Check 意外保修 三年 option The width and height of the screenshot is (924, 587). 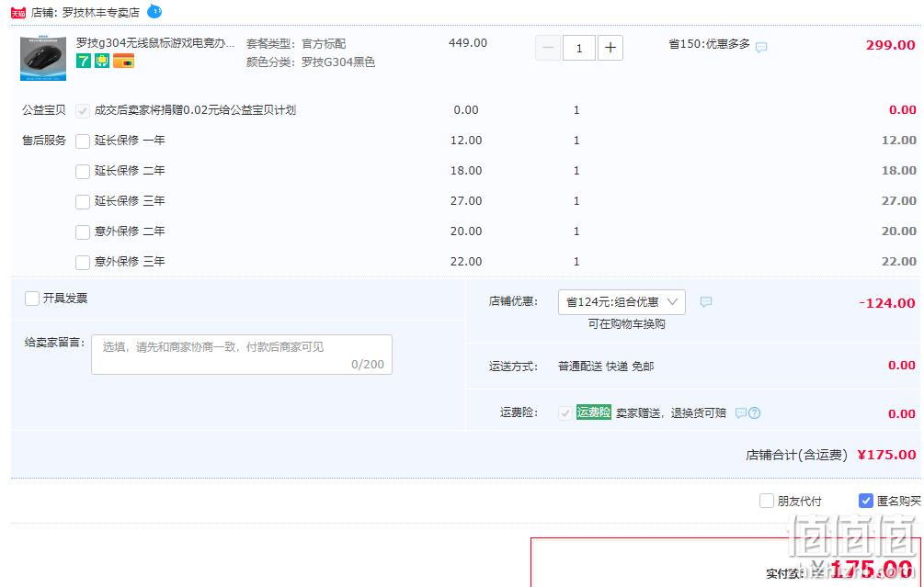tap(83, 262)
